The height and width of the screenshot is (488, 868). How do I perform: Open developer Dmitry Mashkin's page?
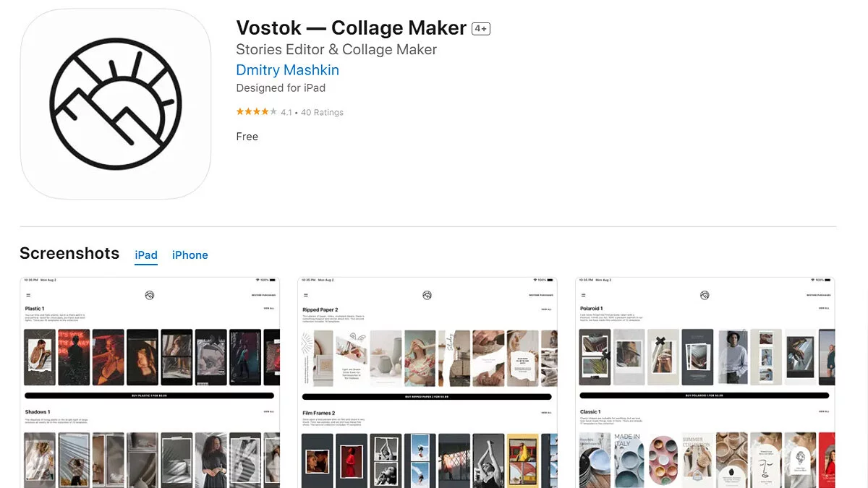point(287,70)
